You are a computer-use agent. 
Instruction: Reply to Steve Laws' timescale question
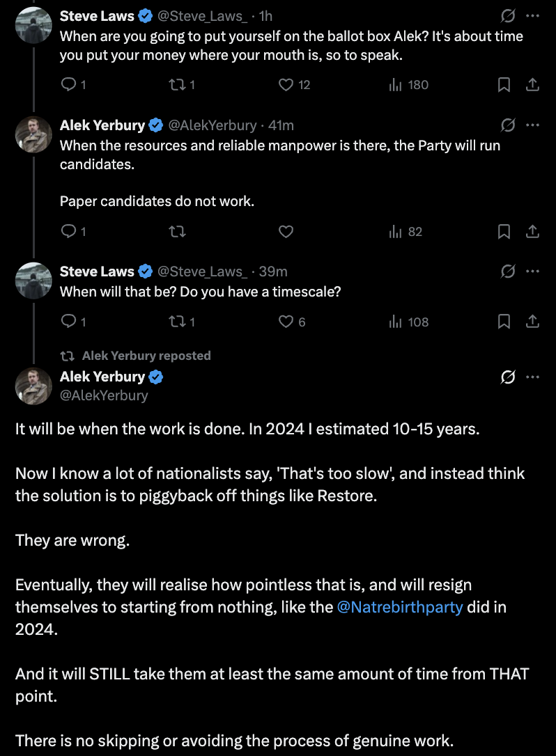[69, 322]
